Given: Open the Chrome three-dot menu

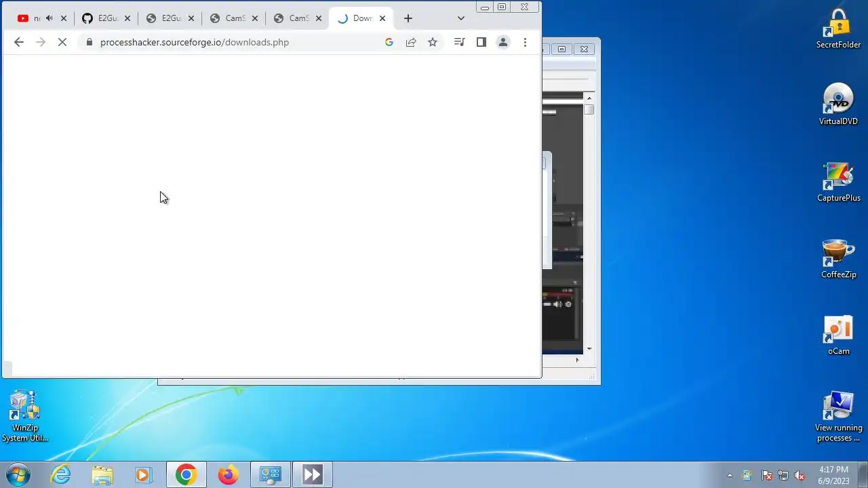Looking at the screenshot, I should click(525, 42).
